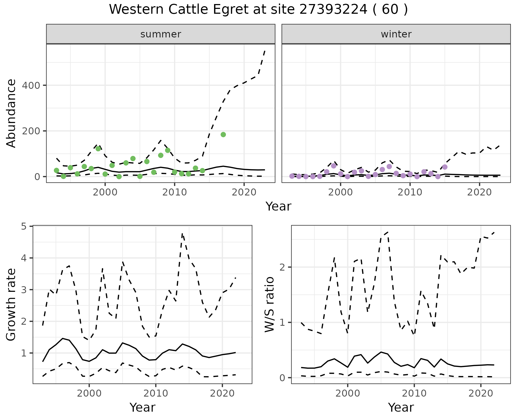
Task: Click the 5 tick label on Growth rate axis
Action: pyautogui.click(x=24, y=226)
